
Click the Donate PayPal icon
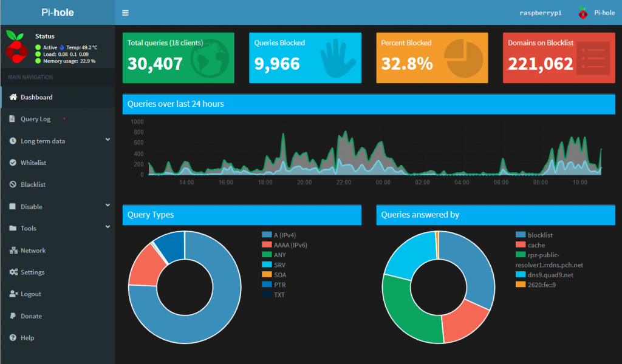(13, 315)
